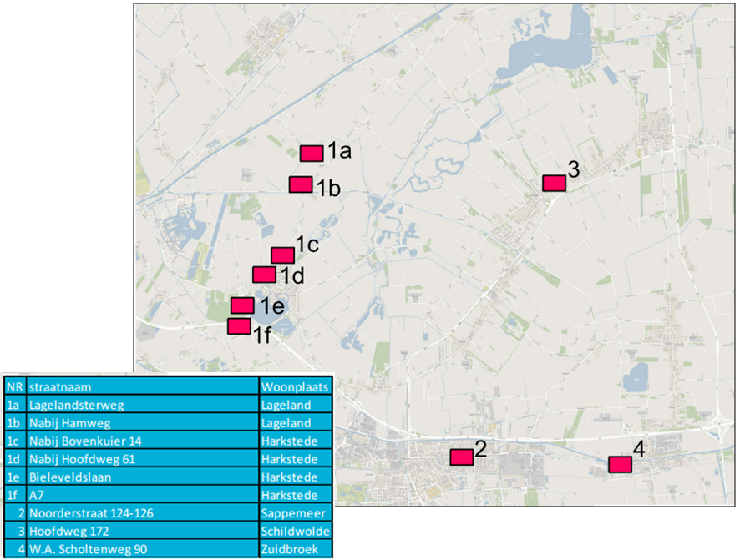Click the red marker labeled 1b
The width and height of the screenshot is (740, 560).
point(301,184)
